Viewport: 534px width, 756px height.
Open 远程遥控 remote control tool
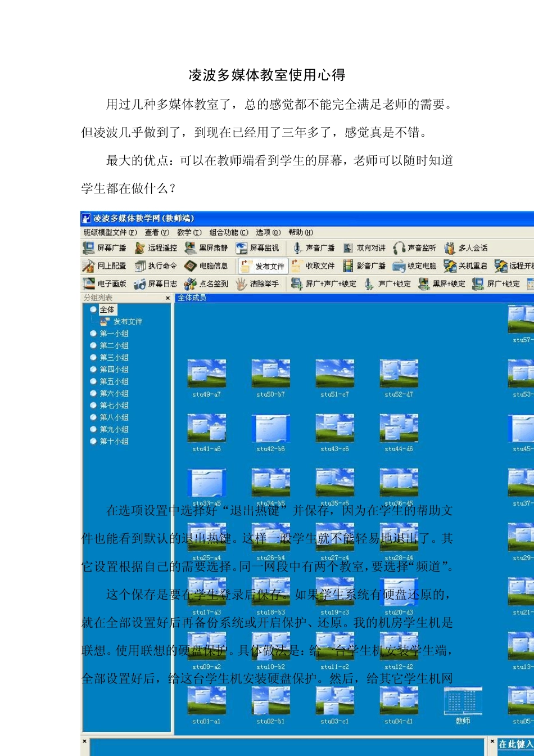click(156, 248)
